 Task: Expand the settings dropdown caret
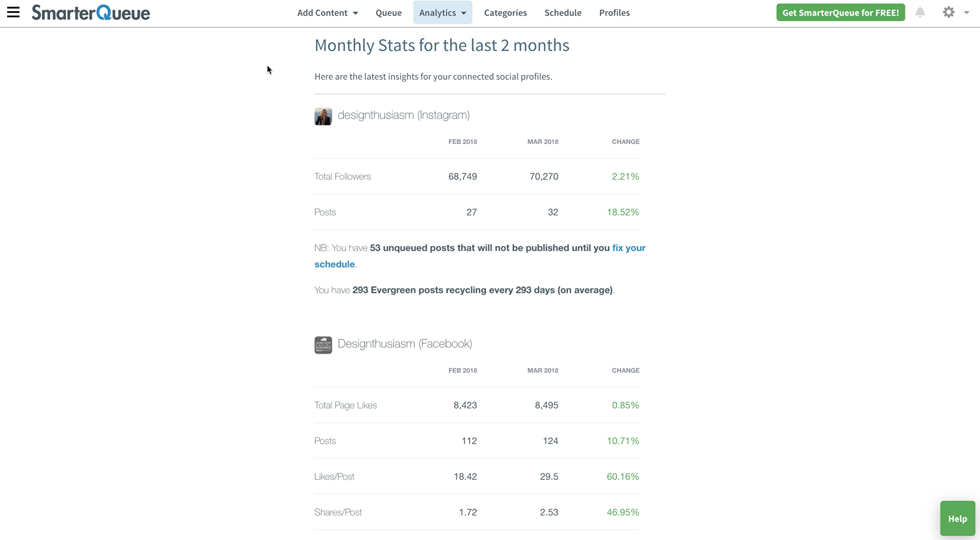click(967, 13)
